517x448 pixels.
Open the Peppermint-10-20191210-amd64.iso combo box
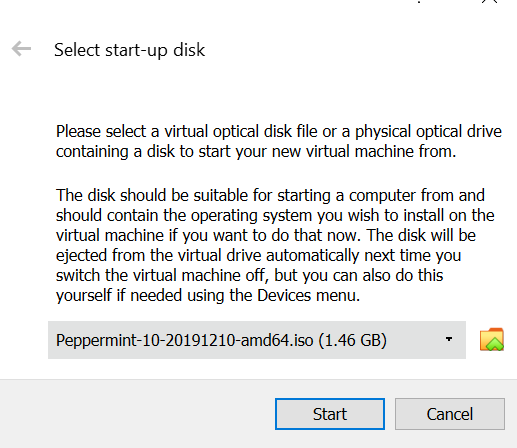257,340
